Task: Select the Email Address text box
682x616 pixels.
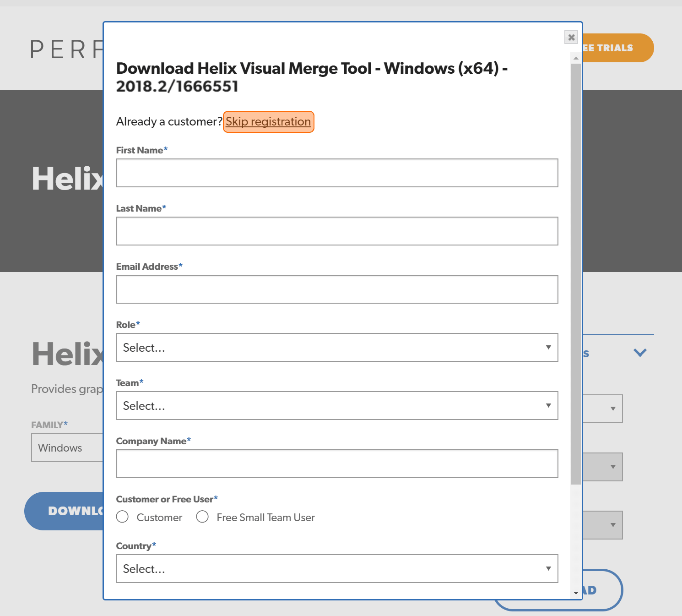Action: [337, 289]
